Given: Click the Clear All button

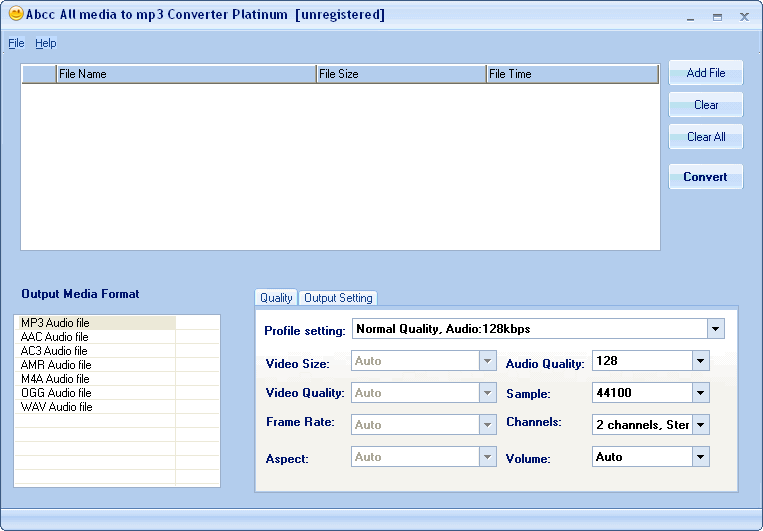Looking at the screenshot, I should (x=706, y=137).
